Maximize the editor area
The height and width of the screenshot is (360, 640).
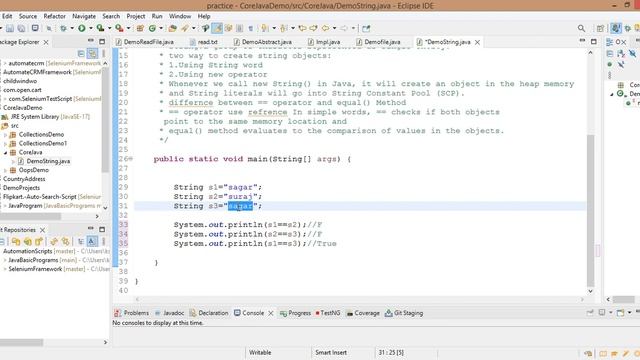tap(594, 41)
